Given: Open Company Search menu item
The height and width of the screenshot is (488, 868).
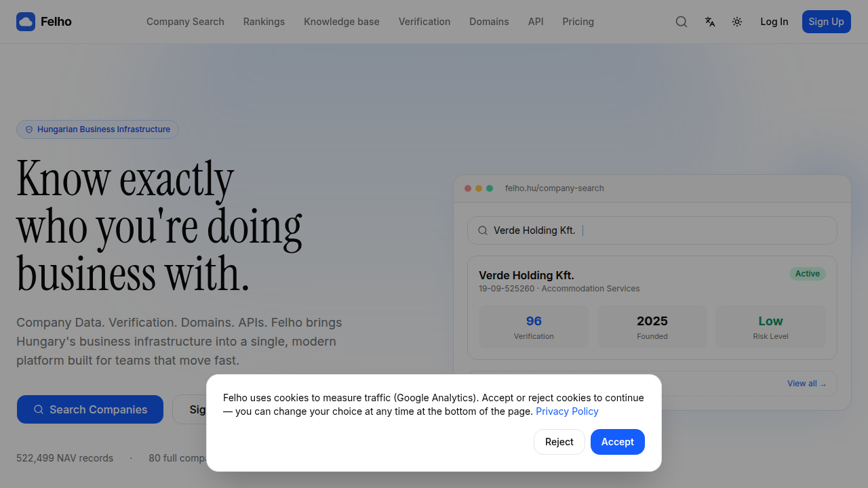Looking at the screenshot, I should (x=185, y=22).
